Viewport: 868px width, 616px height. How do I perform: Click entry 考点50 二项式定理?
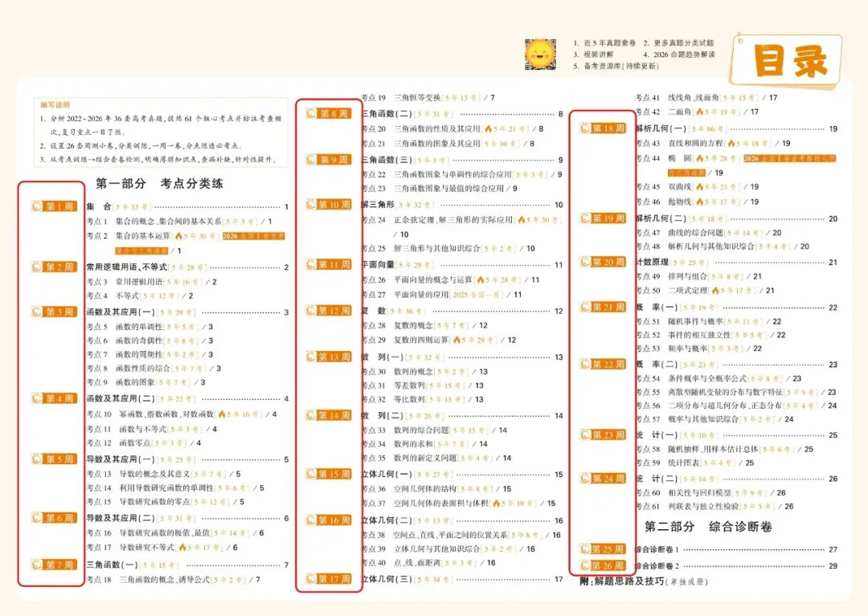click(x=706, y=290)
